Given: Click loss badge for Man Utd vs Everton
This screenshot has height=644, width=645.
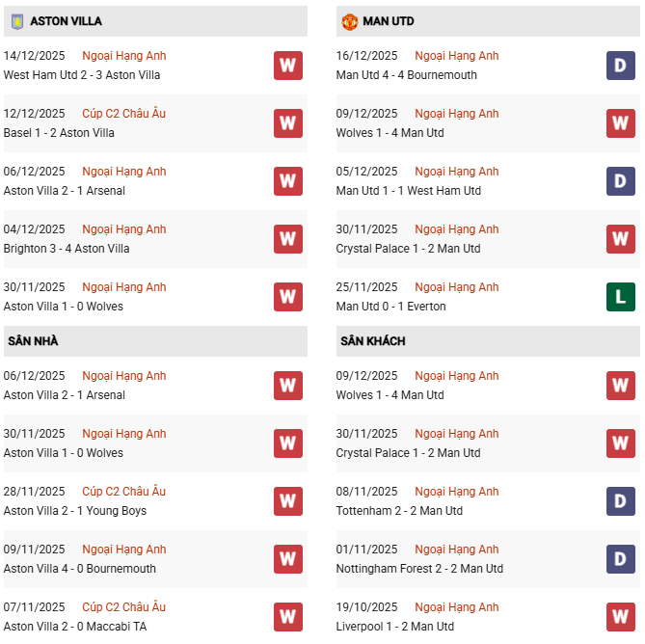Looking at the screenshot, I should (620, 297).
